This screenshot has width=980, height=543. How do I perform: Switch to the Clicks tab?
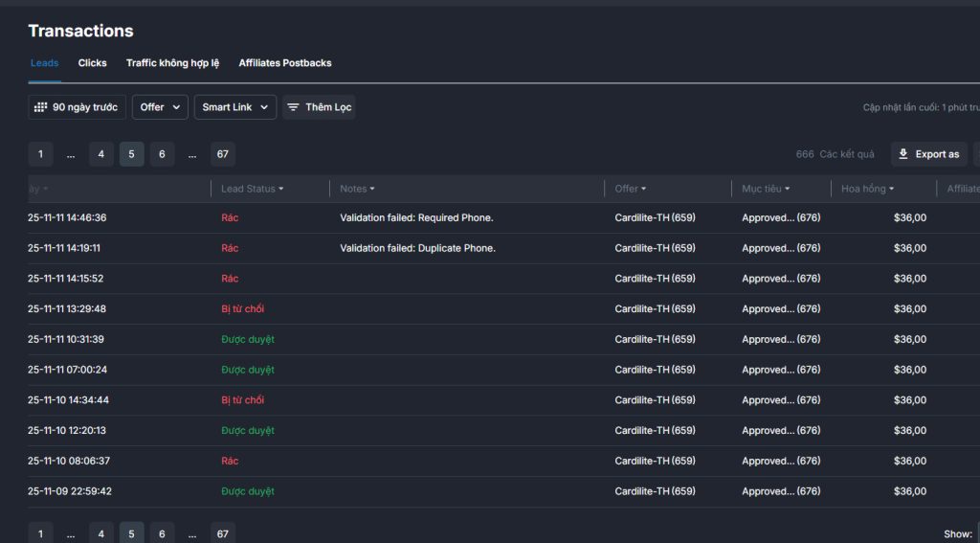point(93,63)
